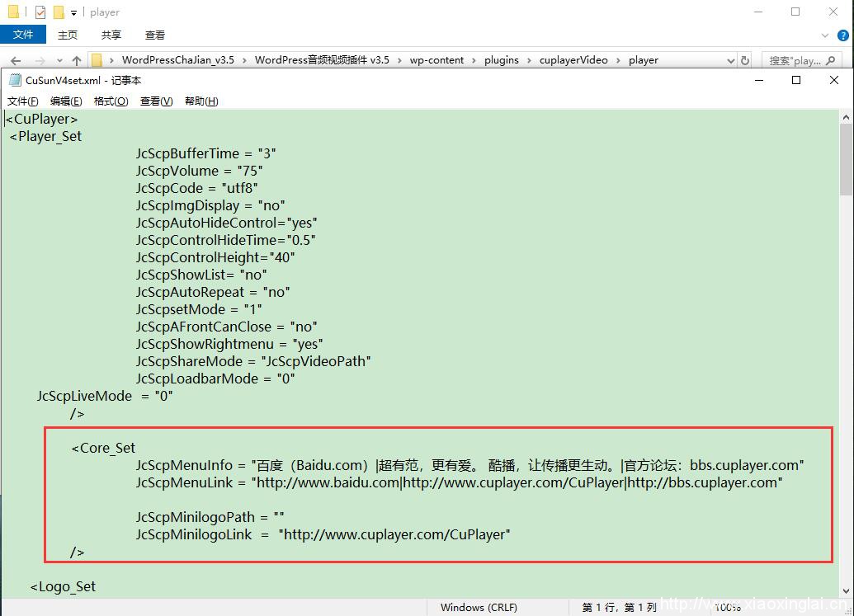This screenshot has height=616, width=854.
Task: Expand chevron between plugins and cuplayerVideo
Action: (529, 60)
